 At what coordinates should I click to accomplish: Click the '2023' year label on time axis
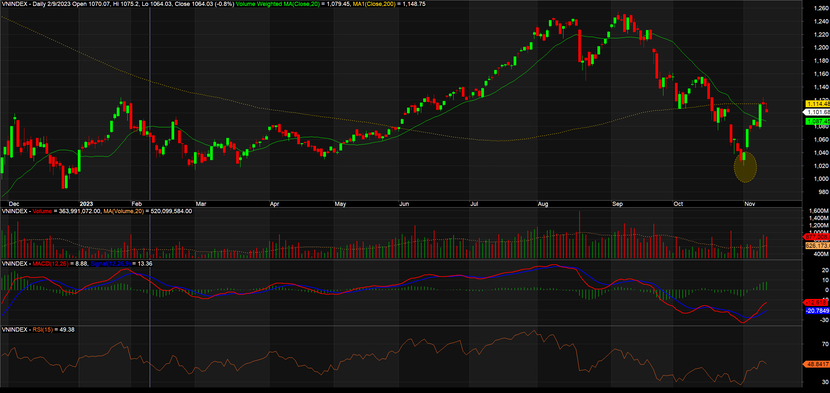(x=86, y=203)
